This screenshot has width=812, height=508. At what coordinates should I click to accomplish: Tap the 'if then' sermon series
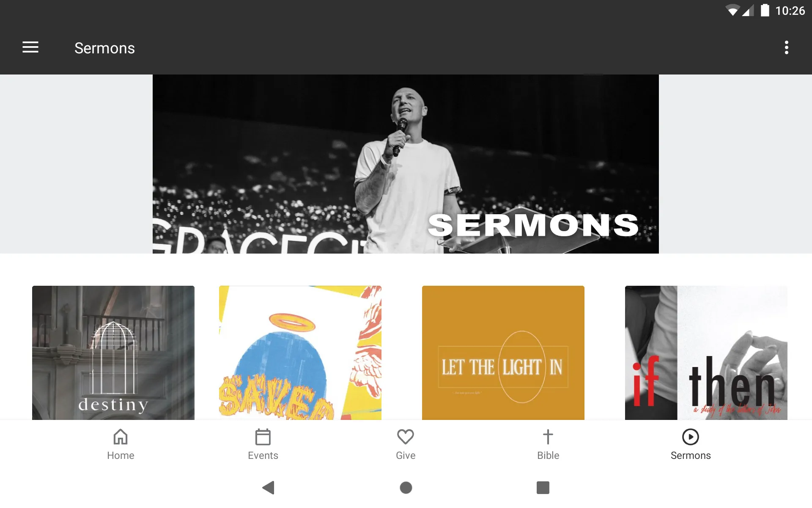pos(705,352)
